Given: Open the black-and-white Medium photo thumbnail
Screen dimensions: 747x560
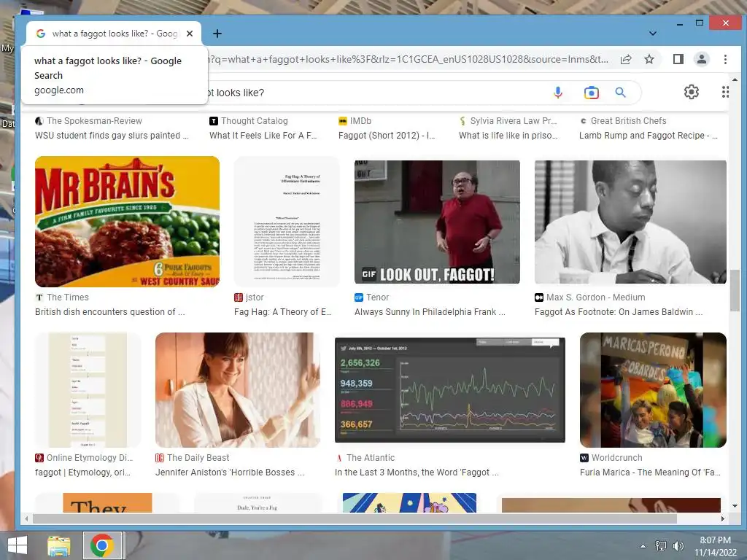Looking at the screenshot, I should [630, 222].
